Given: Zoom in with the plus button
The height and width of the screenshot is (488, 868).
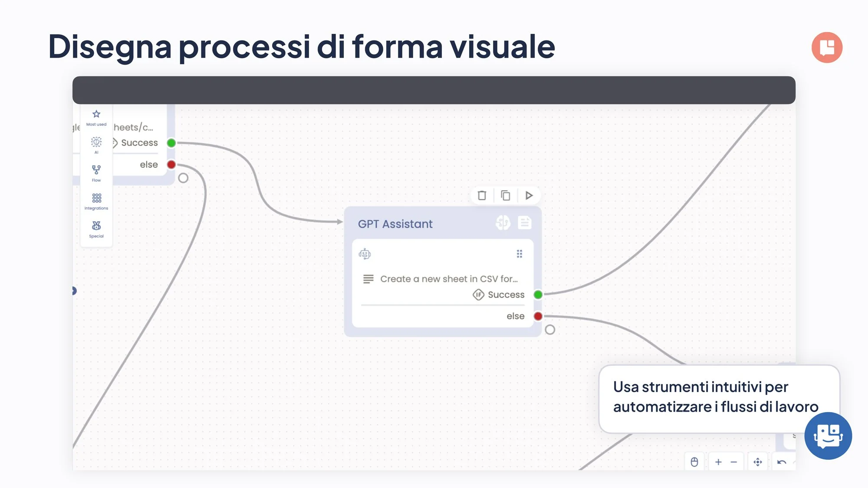Looking at the screenshot, I should pos(718,462).
